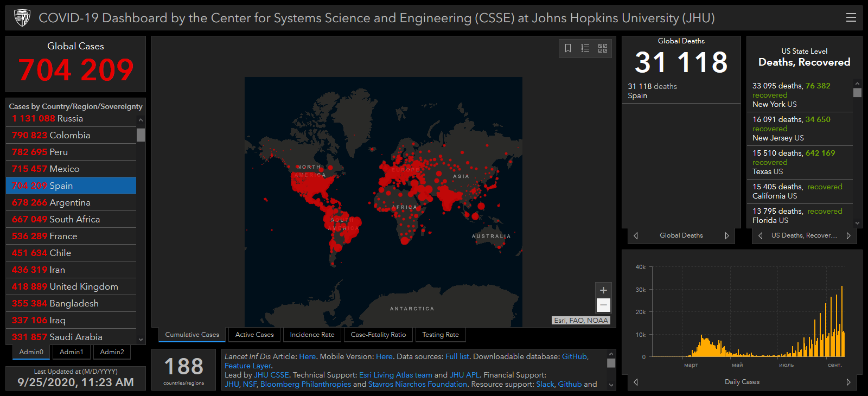Show previous Daily Cases chart
Screen dimensions: 868x396
point(636,382)
